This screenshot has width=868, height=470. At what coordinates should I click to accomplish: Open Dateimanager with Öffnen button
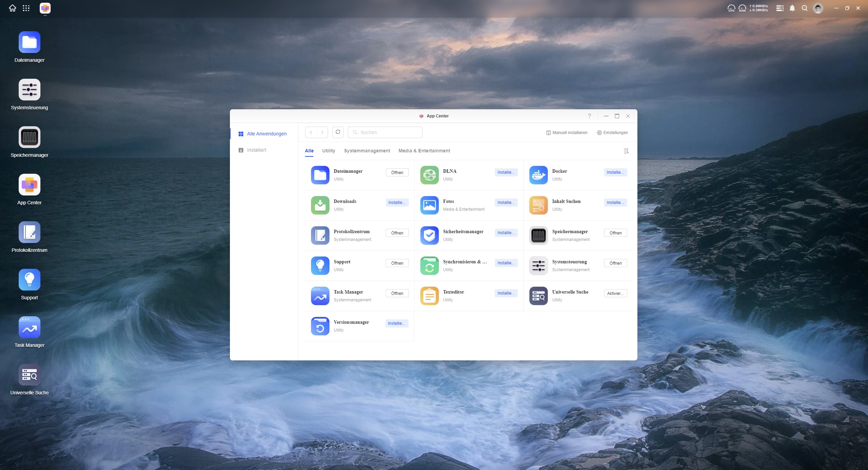tap(397, 172)
